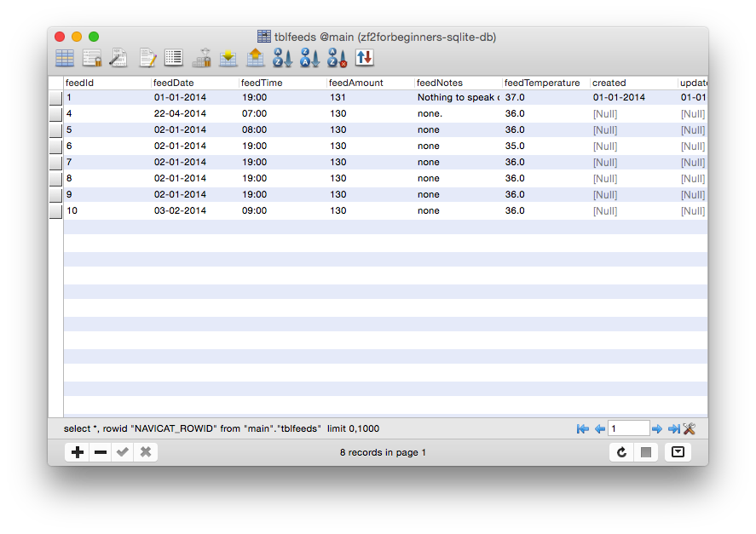
Task: Click the page number input field
Action: coord(628,429)
